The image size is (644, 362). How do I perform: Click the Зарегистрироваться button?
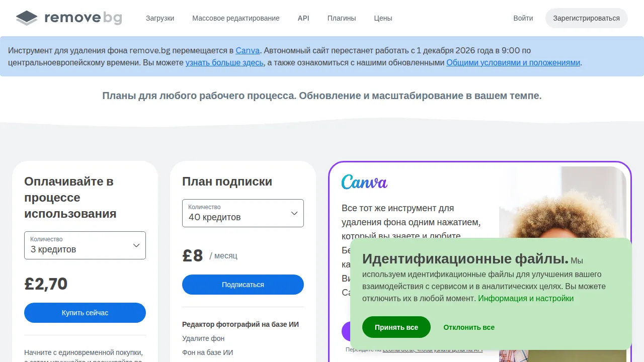[587, 18]
